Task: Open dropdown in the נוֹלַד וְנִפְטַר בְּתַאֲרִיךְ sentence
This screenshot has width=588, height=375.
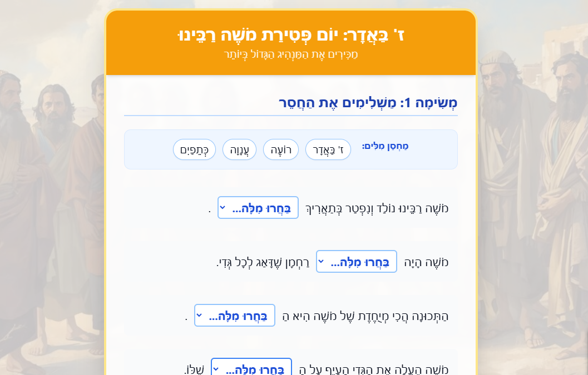Action: (x=258, y=208)
